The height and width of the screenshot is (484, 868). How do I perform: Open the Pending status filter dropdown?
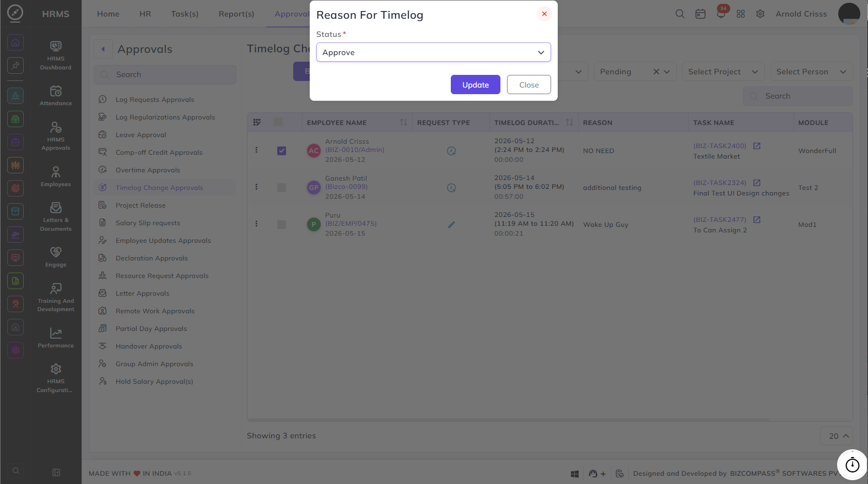point(635,72)
